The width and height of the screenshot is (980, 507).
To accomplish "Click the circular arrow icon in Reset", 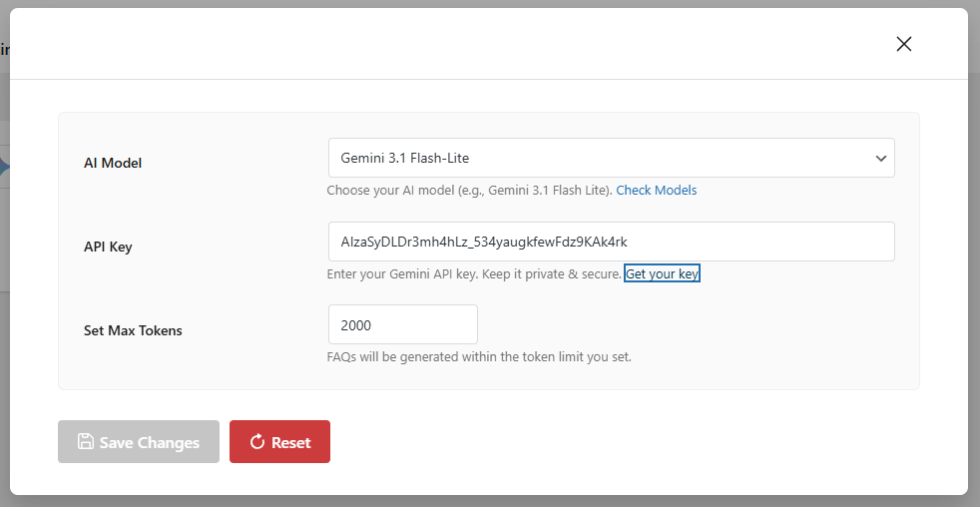I will click(x=256, y=442).
